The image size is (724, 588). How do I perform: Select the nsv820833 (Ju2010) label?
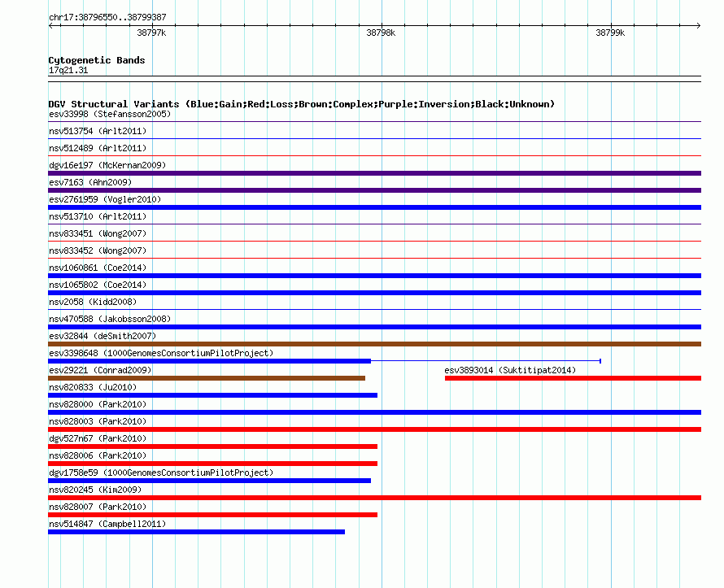93,387
